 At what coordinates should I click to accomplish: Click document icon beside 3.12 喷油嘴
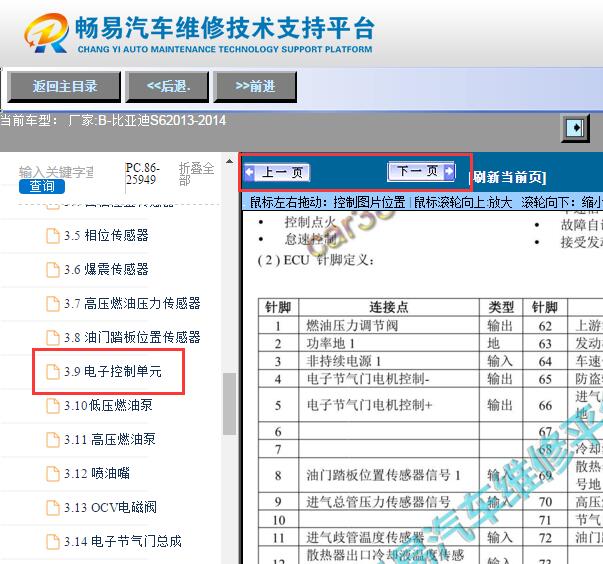pyautogui.click(x=53, y=474)
